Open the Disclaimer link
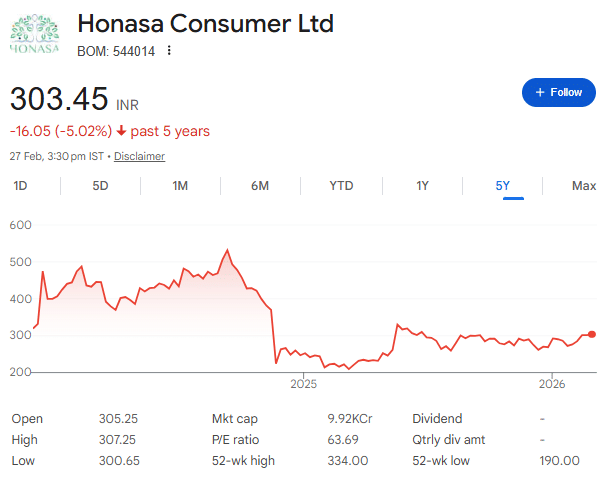Viewport: 604px width, 487px height. [x=139, y=157]
